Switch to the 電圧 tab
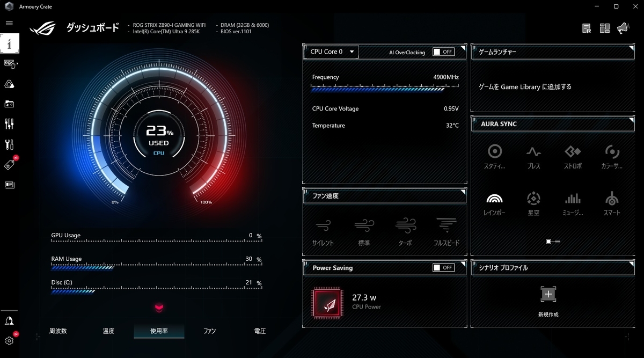This screenshot has height=358, width=644. pos(260,331)
